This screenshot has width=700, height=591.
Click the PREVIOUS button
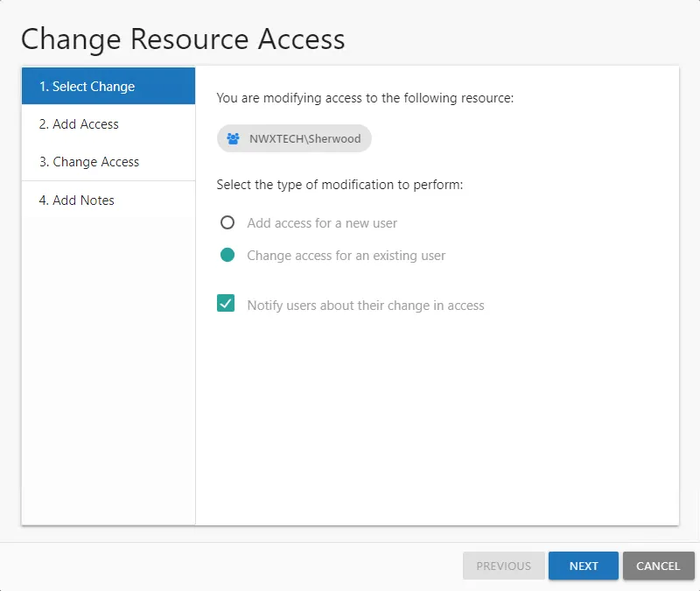tap(504, 566)
